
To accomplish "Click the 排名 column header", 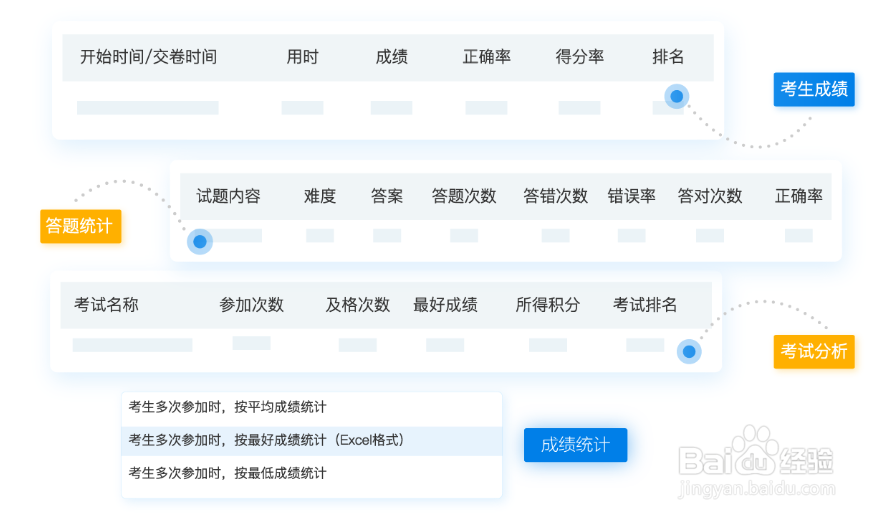I will (x=668, y=57).
